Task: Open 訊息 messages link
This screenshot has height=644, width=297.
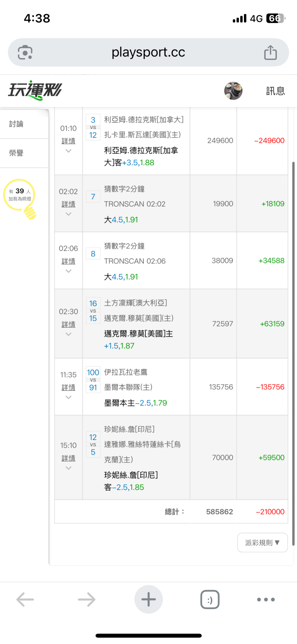Action: coord(275,91)
